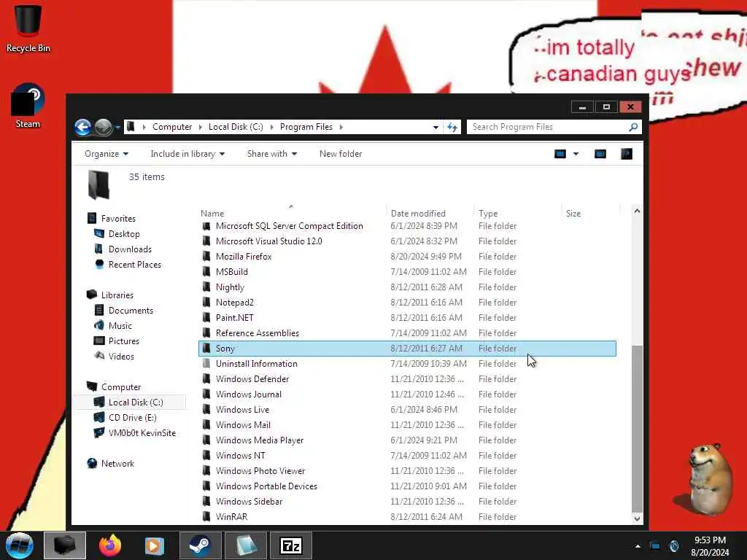The height and width of the screenshot is (560, 747).
Task: Sort by the Name column header
Action: coord(291,214)
